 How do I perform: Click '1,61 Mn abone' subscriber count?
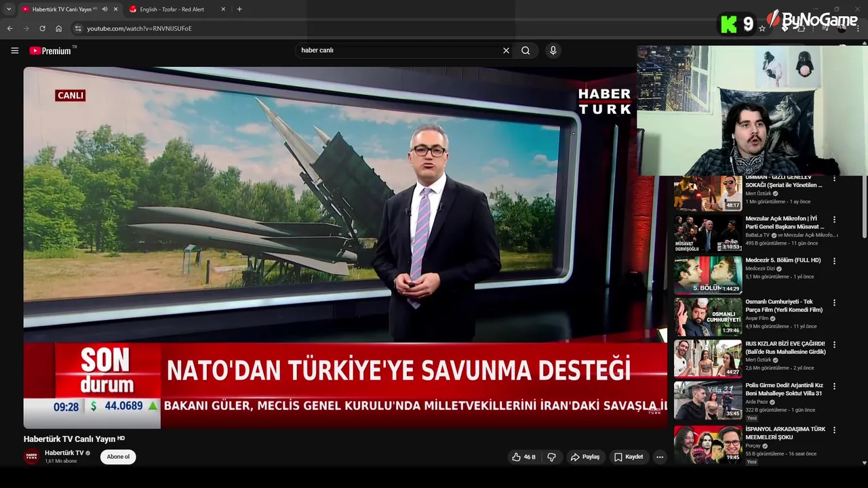pyautogui.click(x=61, y=461)
